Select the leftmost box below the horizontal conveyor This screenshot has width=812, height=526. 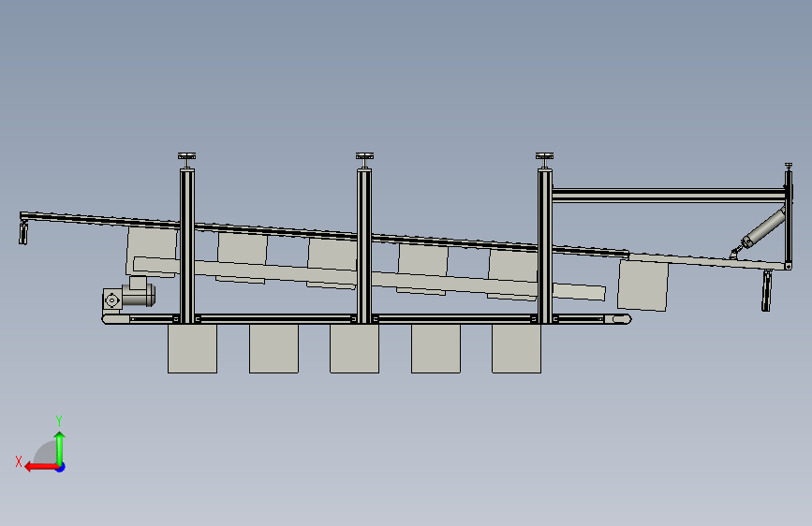[192, 348]
